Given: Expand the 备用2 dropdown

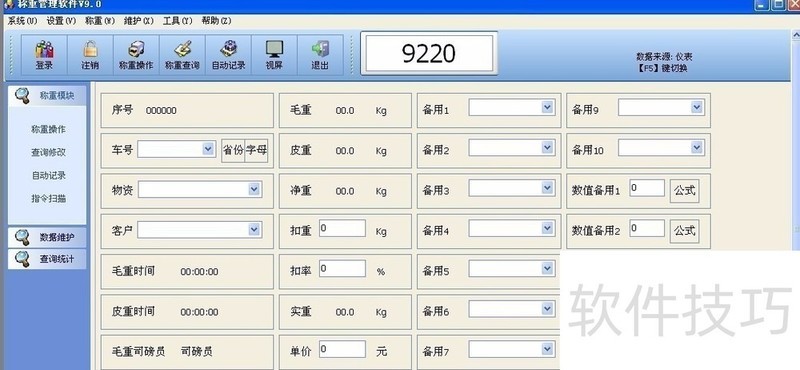Looking at the screenshot, I should click(x=547, y=147).
